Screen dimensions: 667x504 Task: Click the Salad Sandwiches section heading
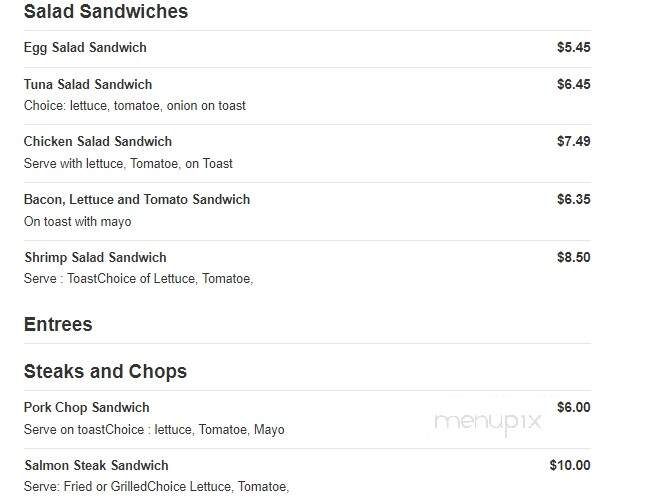click(105, 11)
